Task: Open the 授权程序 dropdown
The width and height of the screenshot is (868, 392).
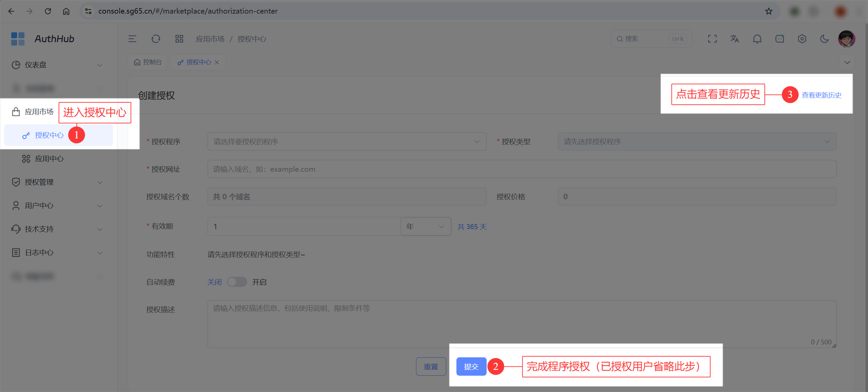Action: (346, 141)
